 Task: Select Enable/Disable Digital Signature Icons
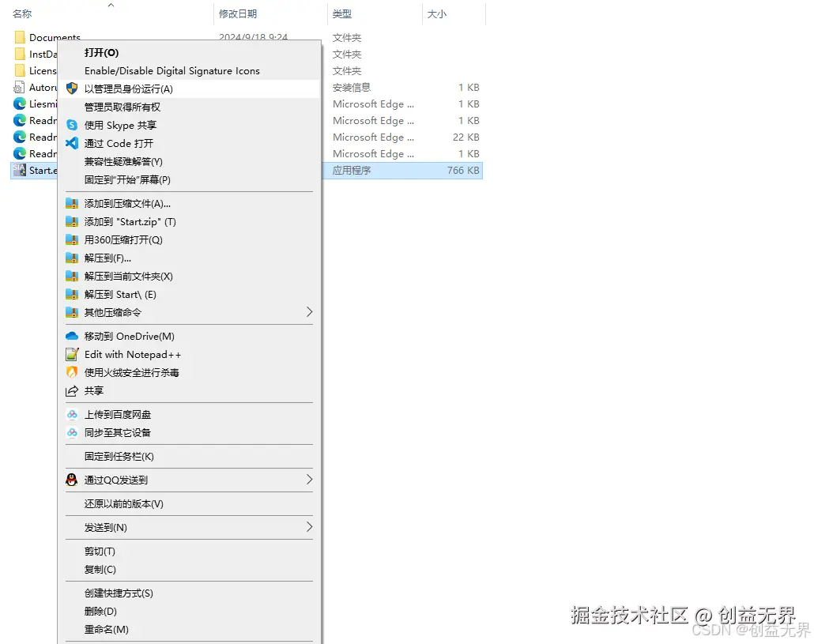click(171, 70)
